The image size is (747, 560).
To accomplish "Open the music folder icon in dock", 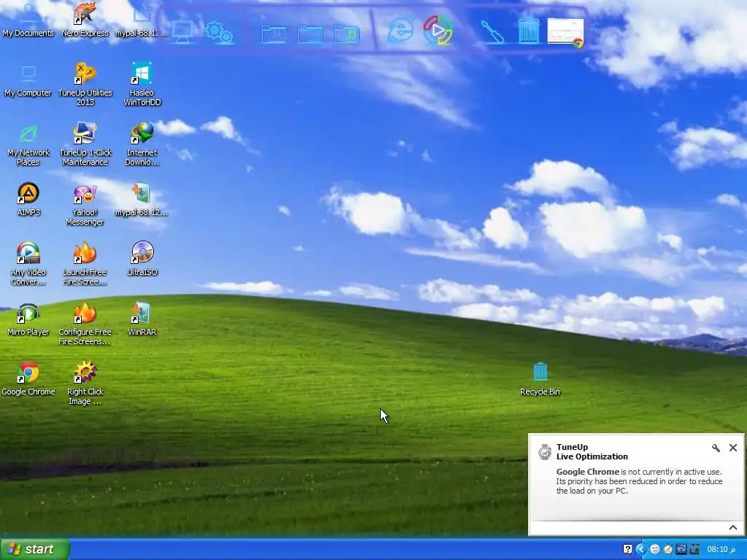I will [347, 34].
